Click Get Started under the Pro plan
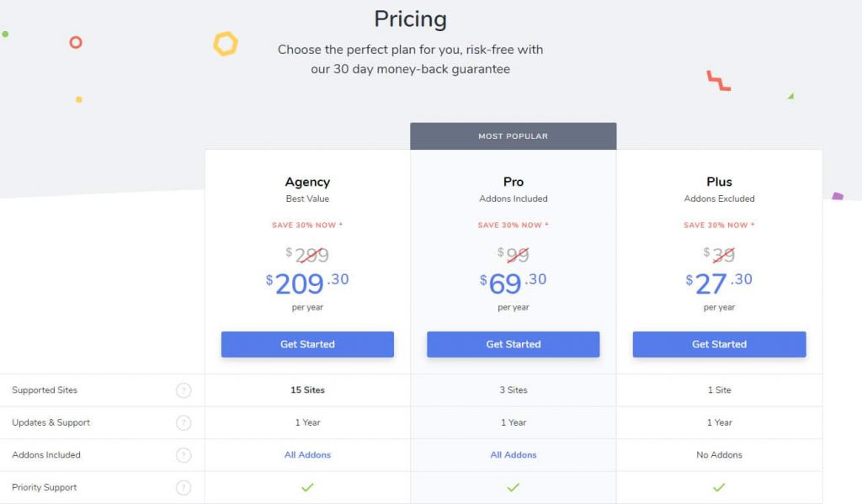Viewport: 862px width, 504px height. pyautogui.click(x=513, y=344)
